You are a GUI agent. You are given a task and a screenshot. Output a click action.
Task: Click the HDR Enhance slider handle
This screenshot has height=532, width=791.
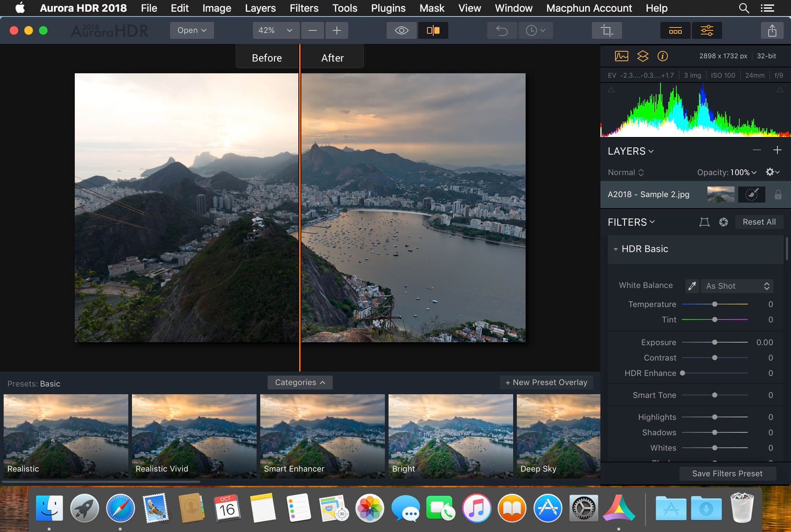683,373
